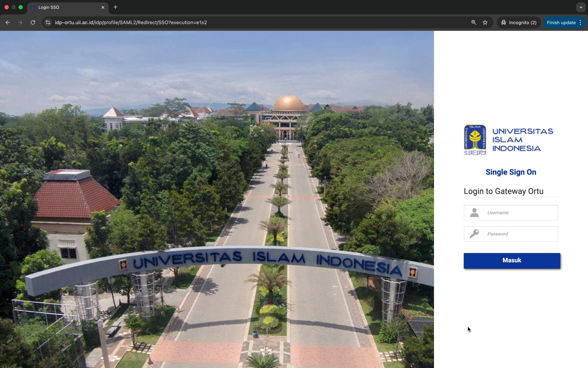Click the Masuk login button
Screen dimensions: 588x368
coord(512,261)
